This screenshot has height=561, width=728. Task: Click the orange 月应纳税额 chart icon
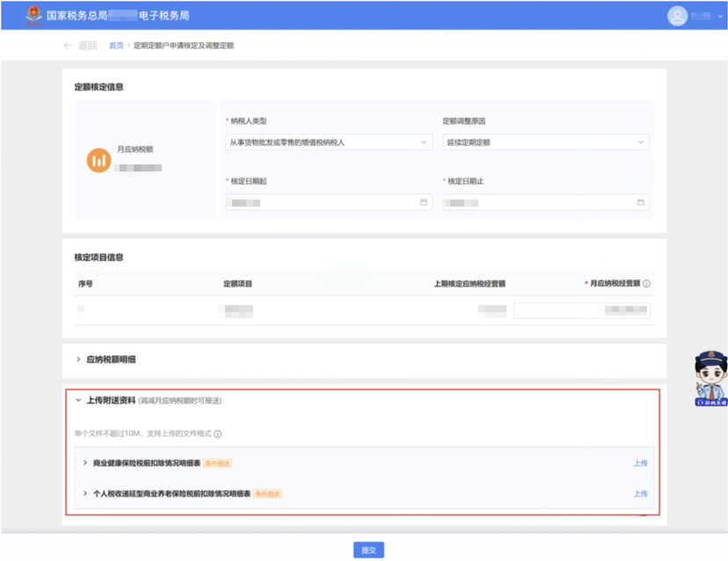(98, 161)
